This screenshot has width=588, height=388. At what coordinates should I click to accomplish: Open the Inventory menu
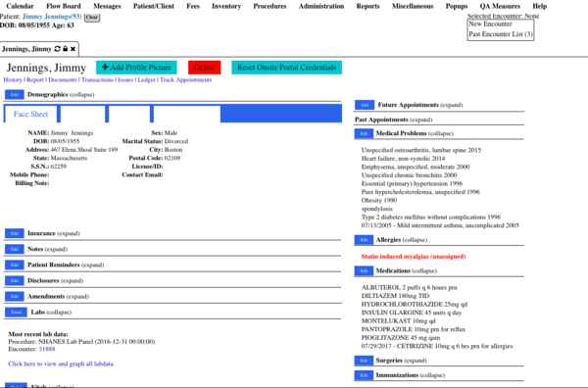tap(226, 6)
